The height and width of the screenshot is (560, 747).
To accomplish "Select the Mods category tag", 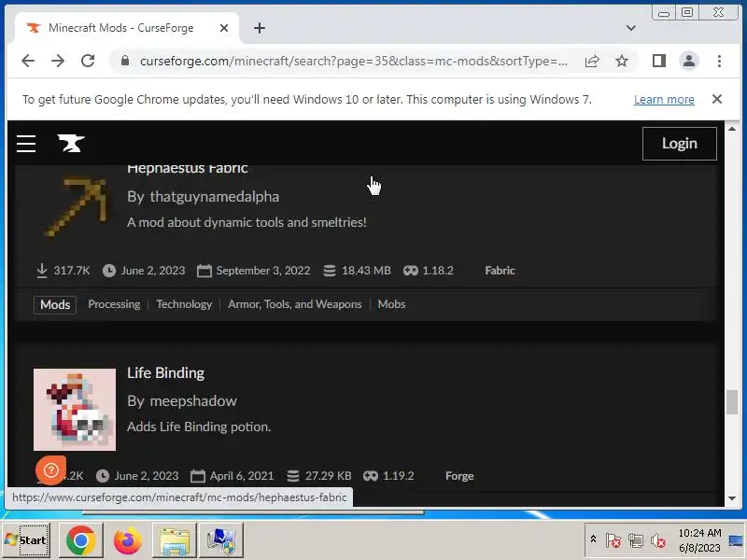I will point(55,304).
